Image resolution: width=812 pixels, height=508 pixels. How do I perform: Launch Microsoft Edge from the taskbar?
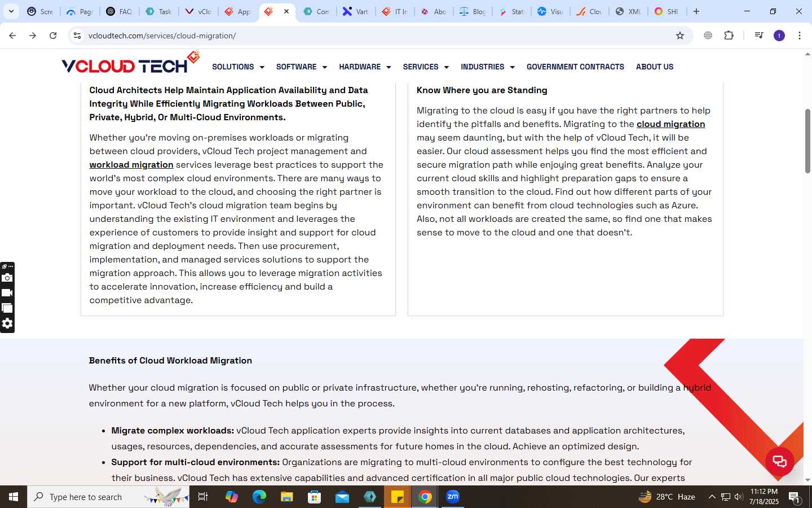coord(259,497)
